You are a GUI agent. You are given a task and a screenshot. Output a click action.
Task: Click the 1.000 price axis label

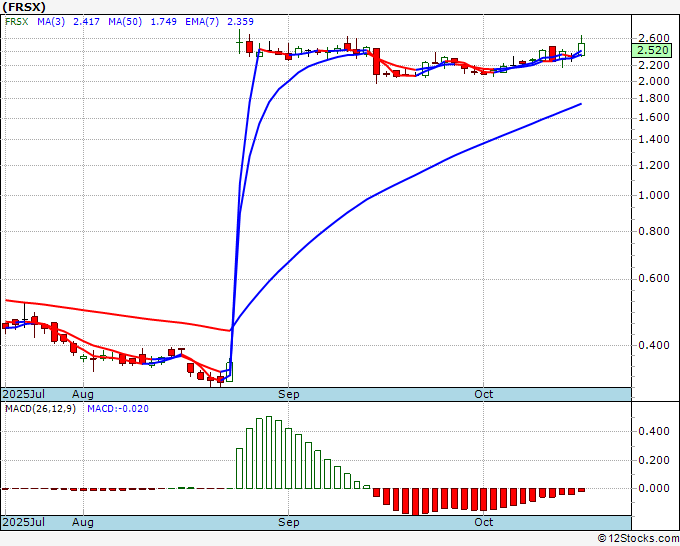click(x=654, y=195)
